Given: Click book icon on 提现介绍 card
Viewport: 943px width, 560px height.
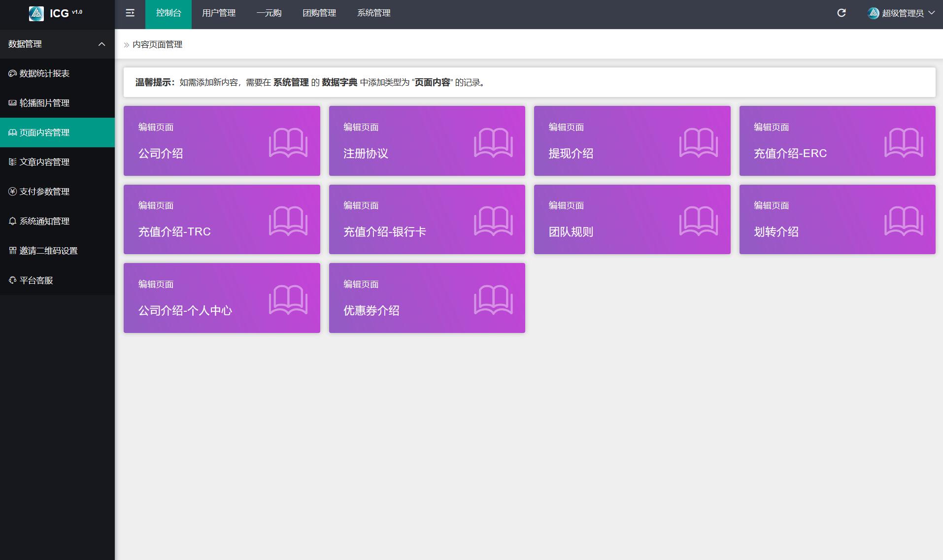Looking at the screenshot, I should pyautogui.click(x=699, y=143).
